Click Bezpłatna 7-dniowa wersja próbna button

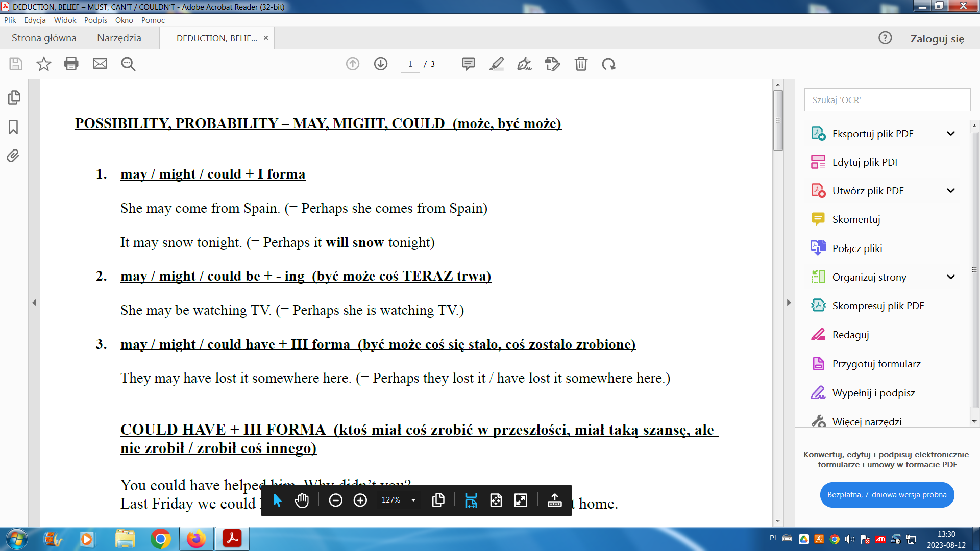point(887,495)
